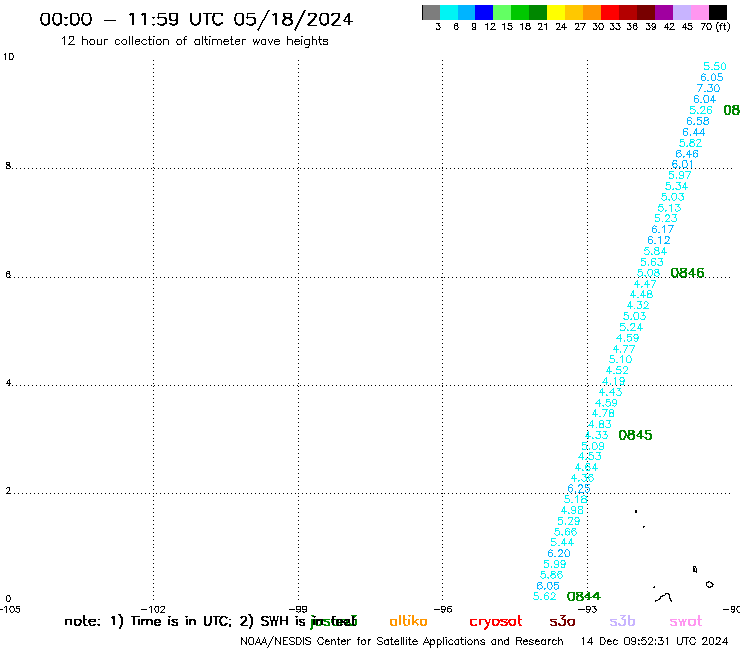Click the gray 3 ft legend swatch

tap(431, 12)
